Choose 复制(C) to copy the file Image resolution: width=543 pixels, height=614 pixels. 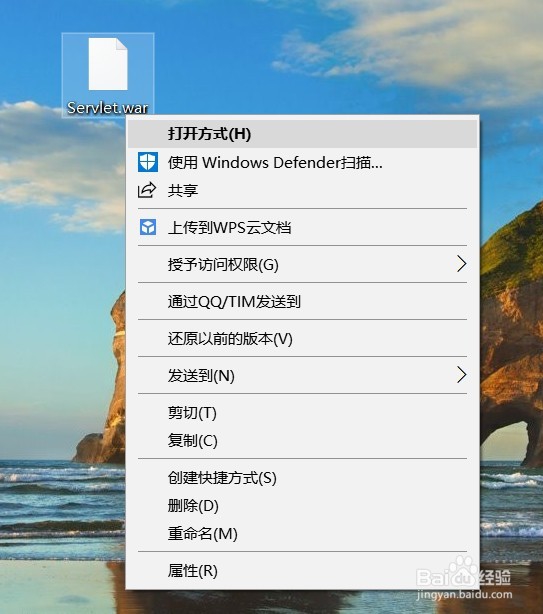point(303,441)
